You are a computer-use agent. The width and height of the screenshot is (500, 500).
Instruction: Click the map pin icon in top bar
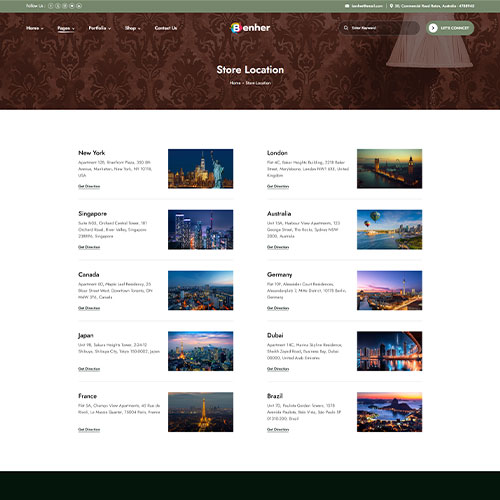391,6
